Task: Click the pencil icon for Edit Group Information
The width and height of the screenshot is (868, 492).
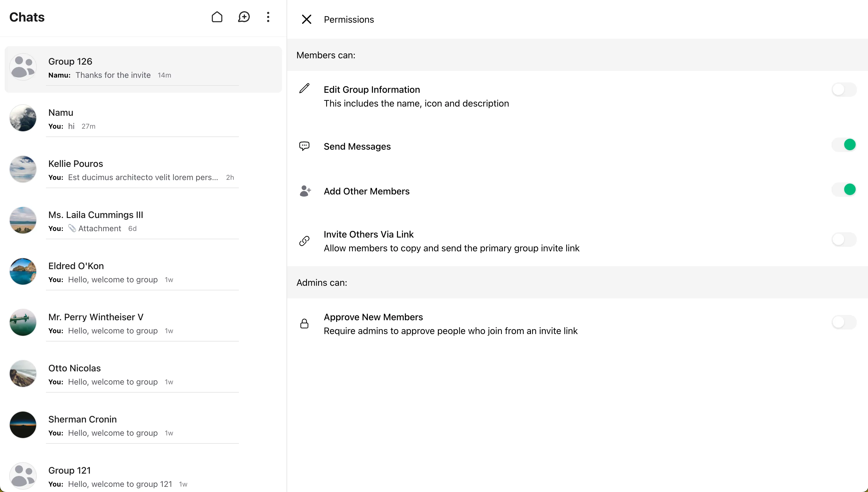Action: point(304,88)
